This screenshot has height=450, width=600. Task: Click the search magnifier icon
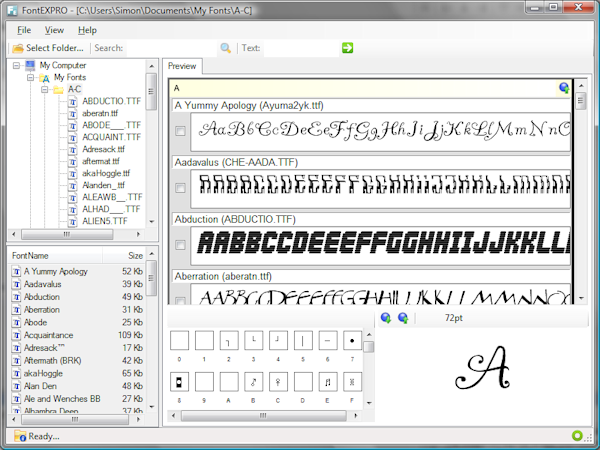226,48
